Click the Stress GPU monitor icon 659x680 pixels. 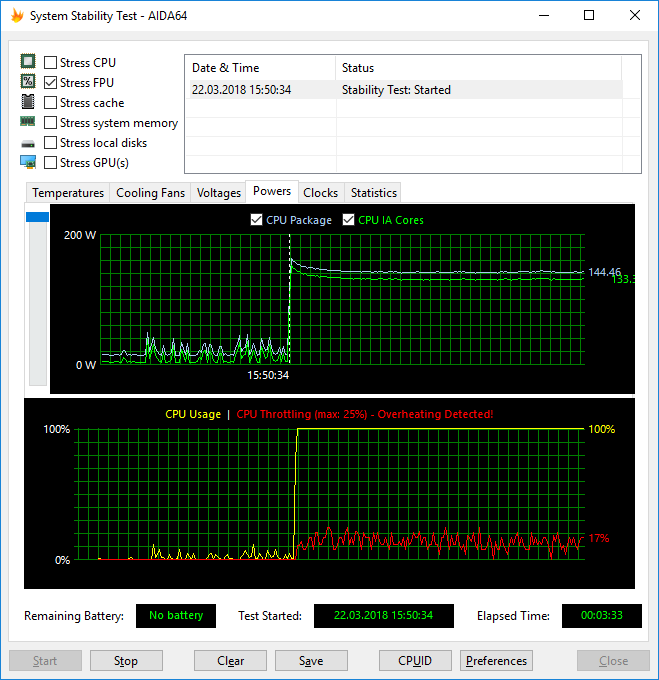click(x=28, y=162)
